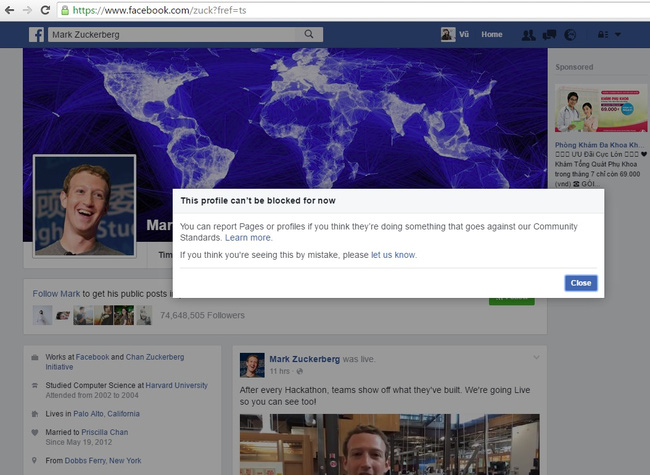Play the Hackathon live video thumbnail
The height and width of the screenshot is (475, 650).
(390, 444)
